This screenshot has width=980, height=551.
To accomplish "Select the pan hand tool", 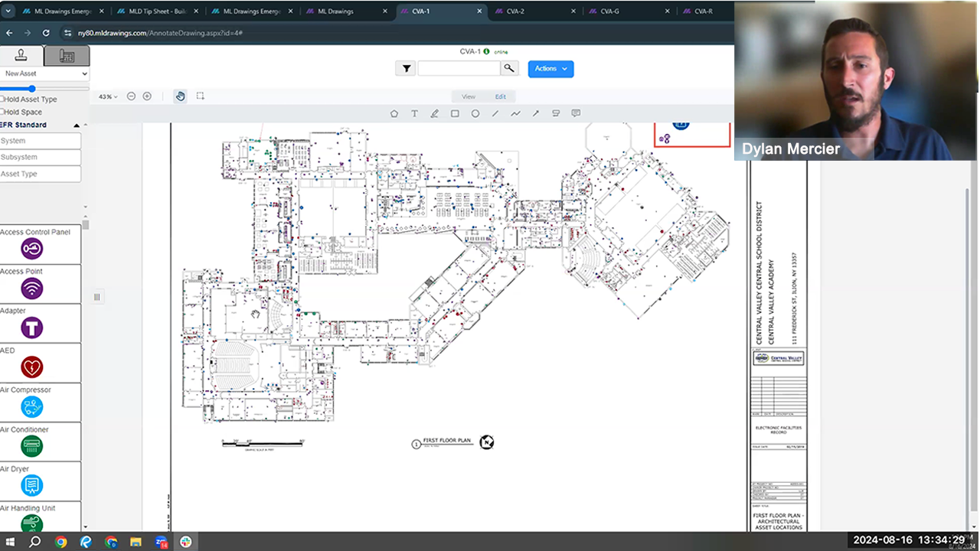I will click(x=180, y=96).
